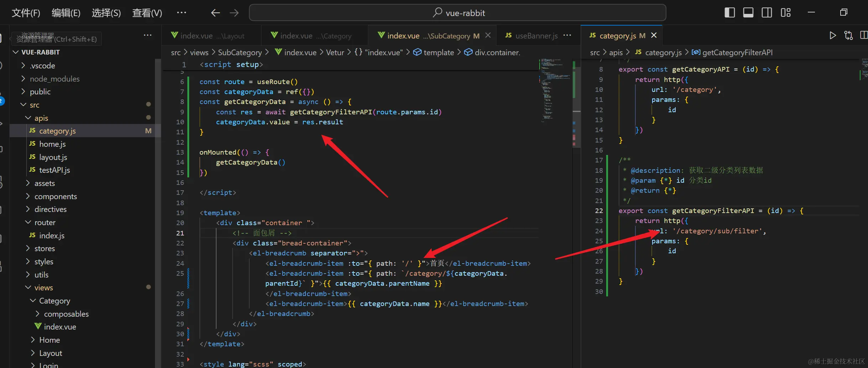Toggle the primary side bar layout icon

point(729,13)
